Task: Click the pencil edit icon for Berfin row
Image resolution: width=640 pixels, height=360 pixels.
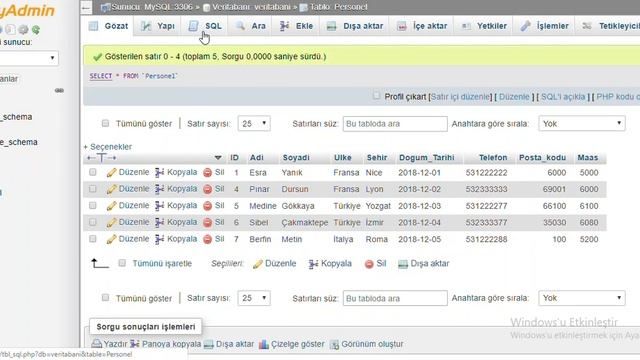Action: (x=111, y=240)
